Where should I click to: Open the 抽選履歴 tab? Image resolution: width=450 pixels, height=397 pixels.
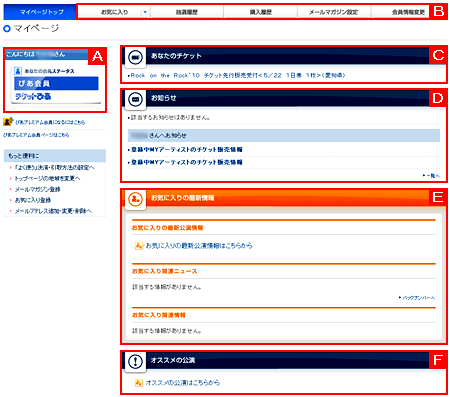tap(187, 12)
